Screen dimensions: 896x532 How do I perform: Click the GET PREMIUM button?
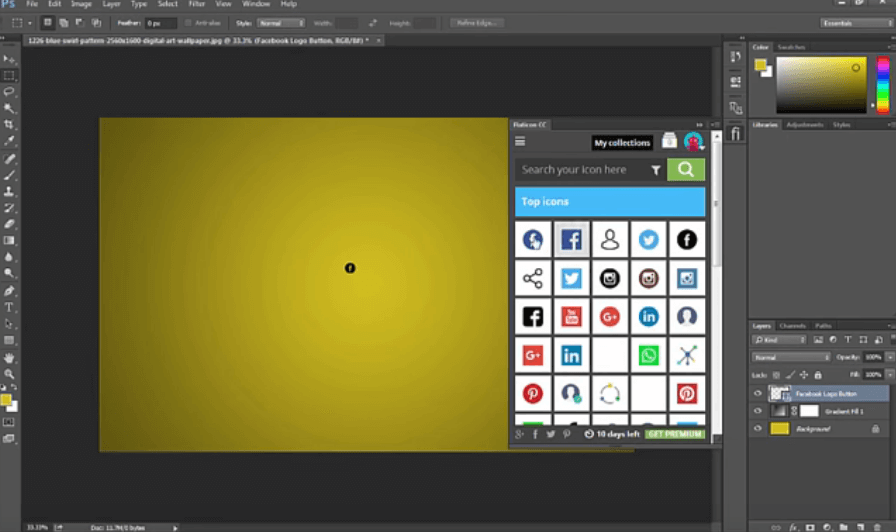pos(675,434)
